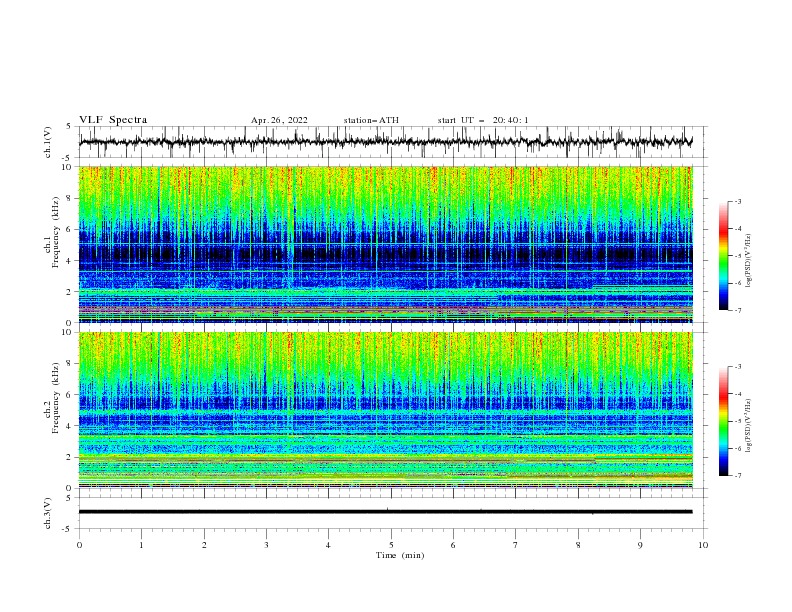The image size is (792, 612).
Task: Click time axis tick label "9"
Action: coord(640,545)
